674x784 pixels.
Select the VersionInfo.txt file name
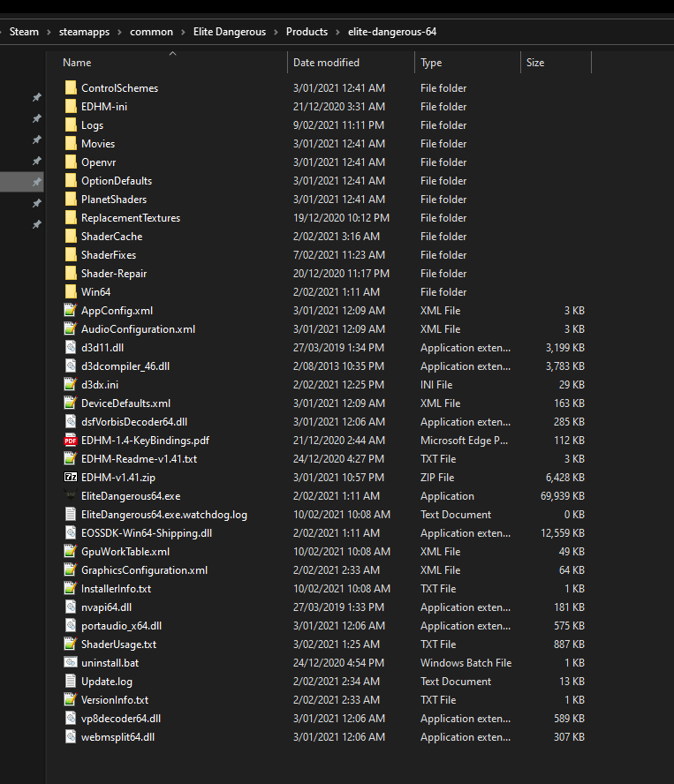tap(115, 699)
